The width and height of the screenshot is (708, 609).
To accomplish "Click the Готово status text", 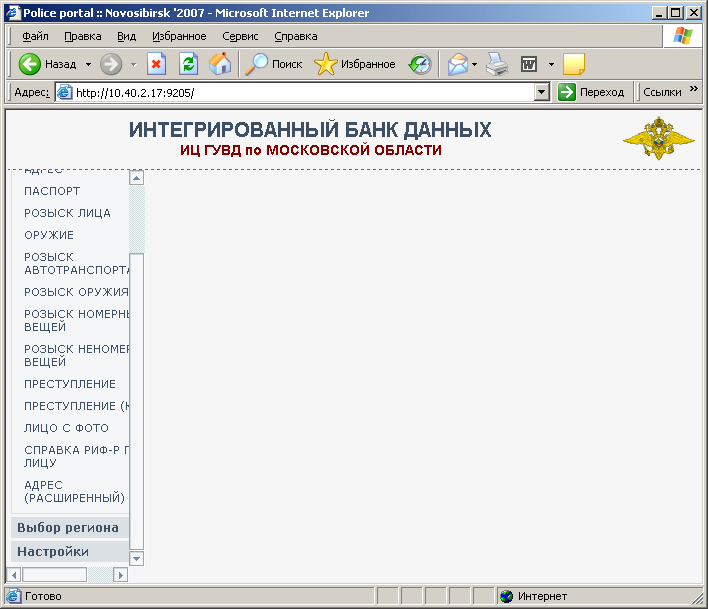I will (x=43, y=596).
